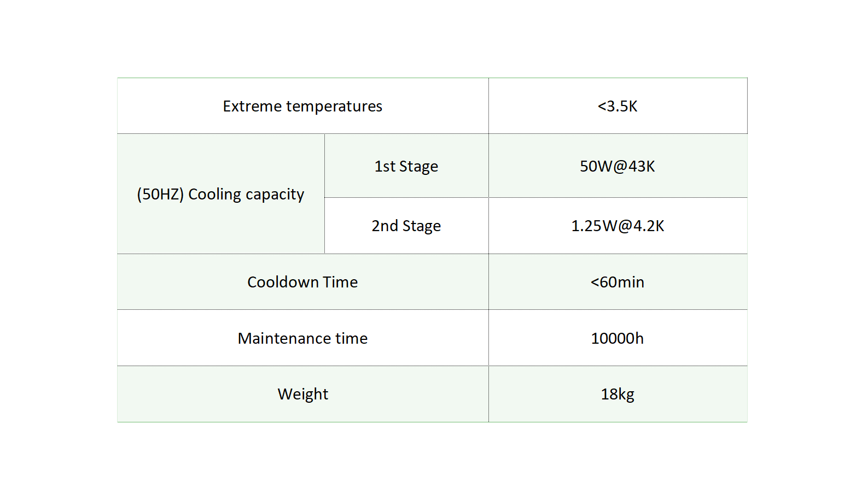Image resolution: width=868 pixels, height=500 pixels.
Task: Click the word "Cooldown"
Action: [x=283, y=282]
